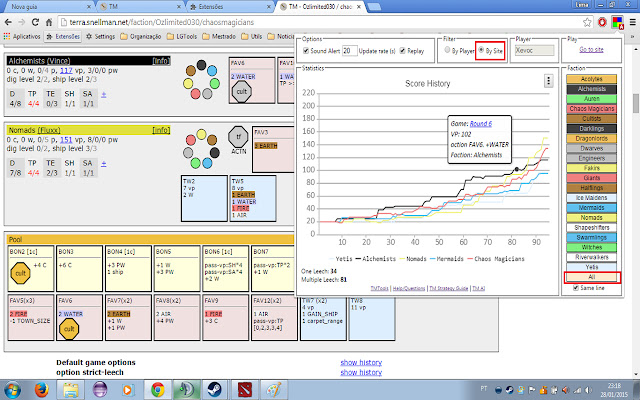Click the tf ACTN octagon for Nomads
The image size is (640, 400).
pyautogui.click(x=238, y=137)
